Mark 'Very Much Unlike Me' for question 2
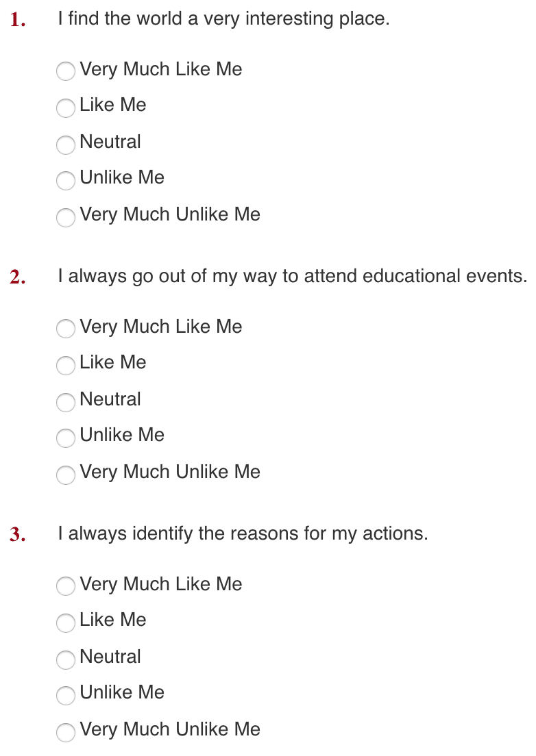This screenshot has width=536, height=756. click(66, 475)
